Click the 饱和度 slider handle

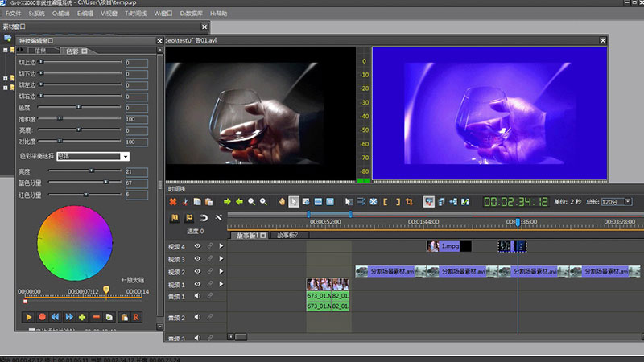tap(60, 119)
